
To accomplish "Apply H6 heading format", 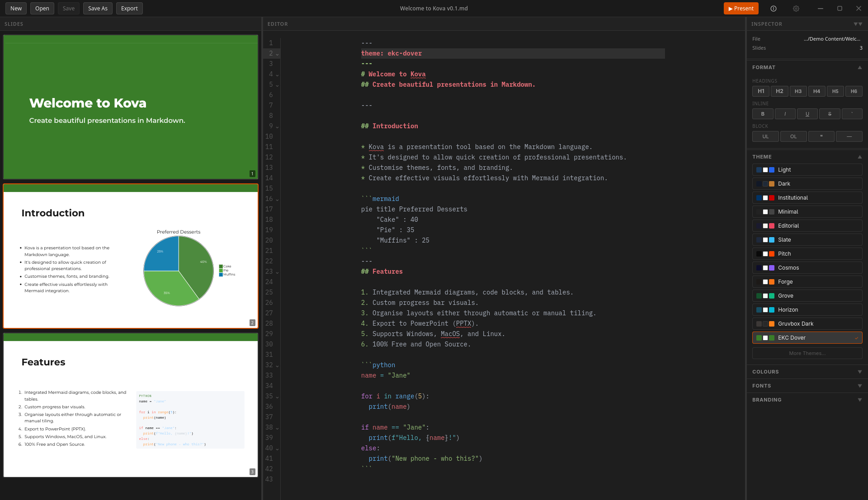I will coord(854,91).
